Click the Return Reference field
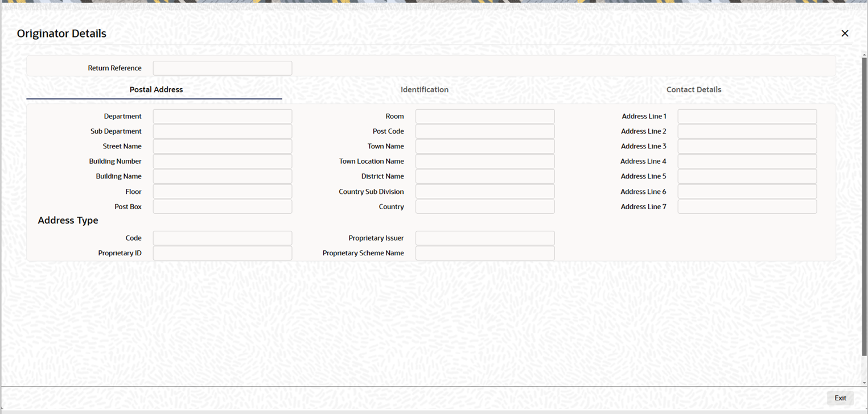Image resolution: width=868 pixels, height=414 pixels. (x=223, y=68)
